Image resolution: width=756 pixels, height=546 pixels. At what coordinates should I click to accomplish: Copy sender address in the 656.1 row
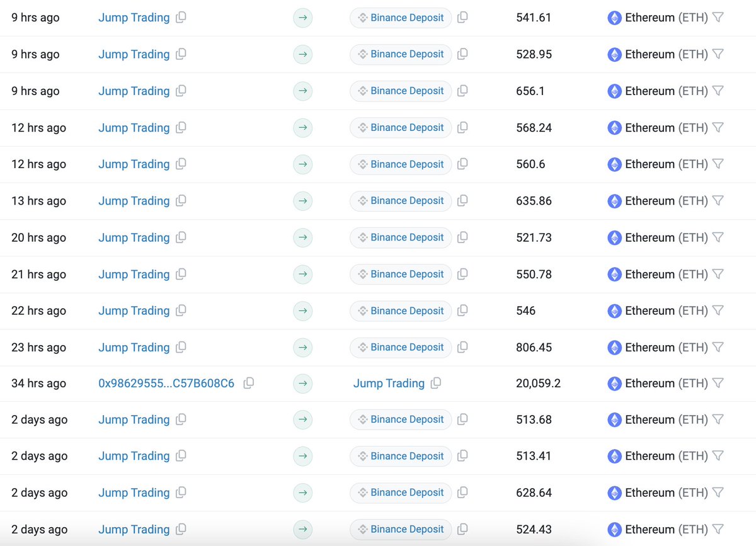point(181,91)
